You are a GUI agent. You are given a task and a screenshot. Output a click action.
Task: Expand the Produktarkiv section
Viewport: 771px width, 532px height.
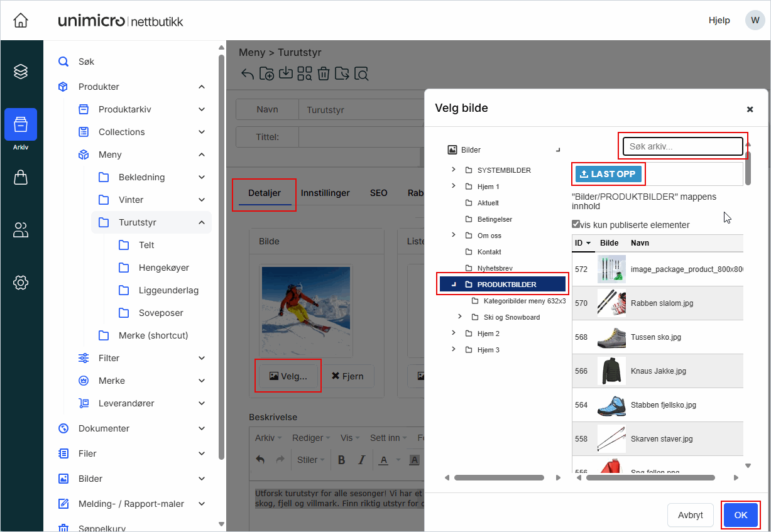coord(202,109)
